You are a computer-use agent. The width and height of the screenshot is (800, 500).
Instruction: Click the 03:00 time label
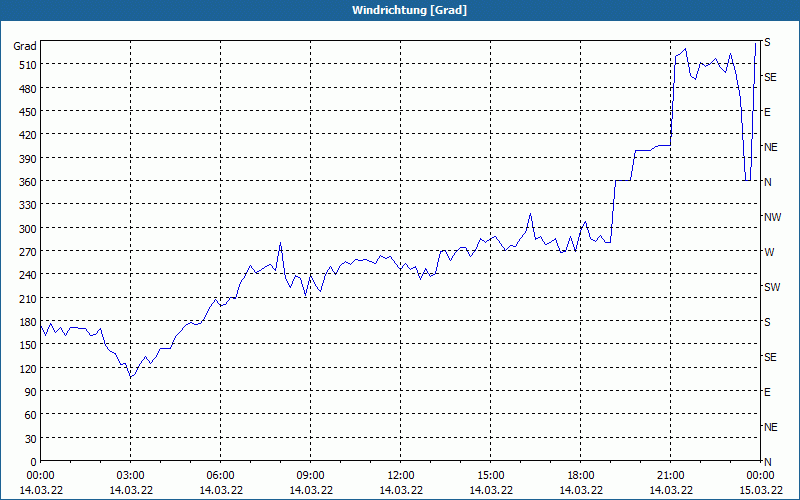[131, 476]
